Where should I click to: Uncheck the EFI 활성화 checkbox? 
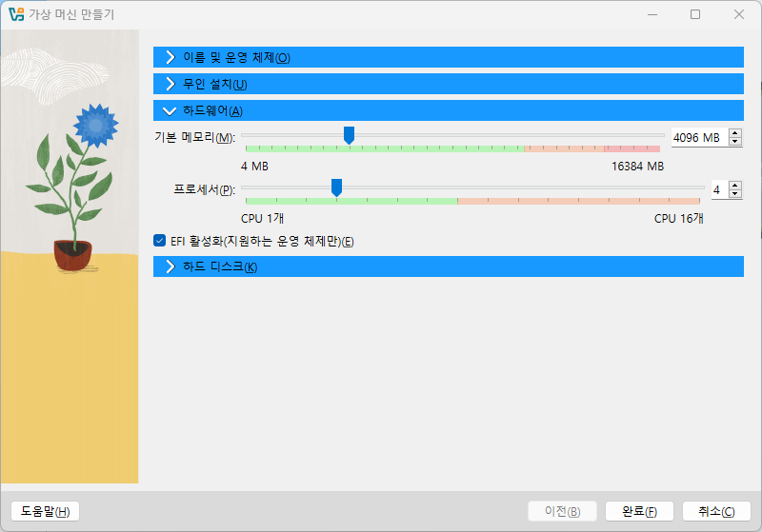click(x=159, y=240)
